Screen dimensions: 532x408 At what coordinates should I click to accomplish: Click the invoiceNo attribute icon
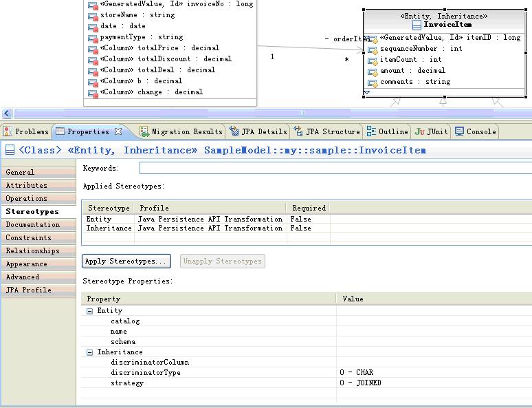pyautogui.click(x=93, y=6)
